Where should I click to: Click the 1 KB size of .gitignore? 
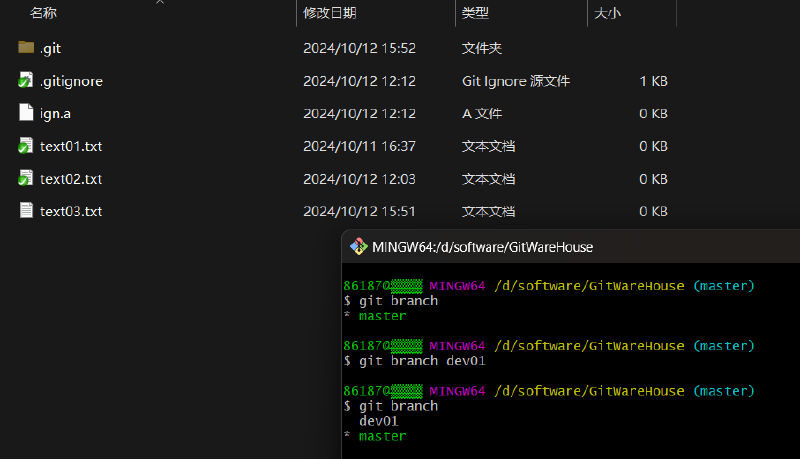coord(654,81)
